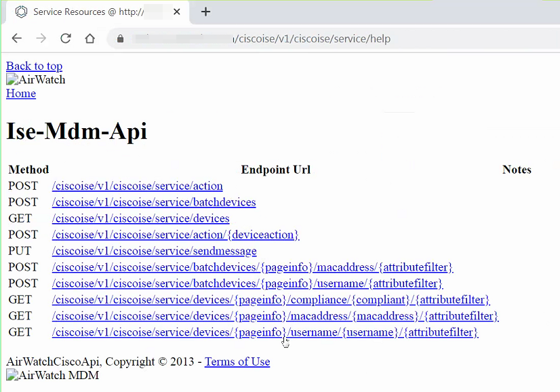Click the browser forward arrow button
The image size is (560, 392).
point(41,39)
